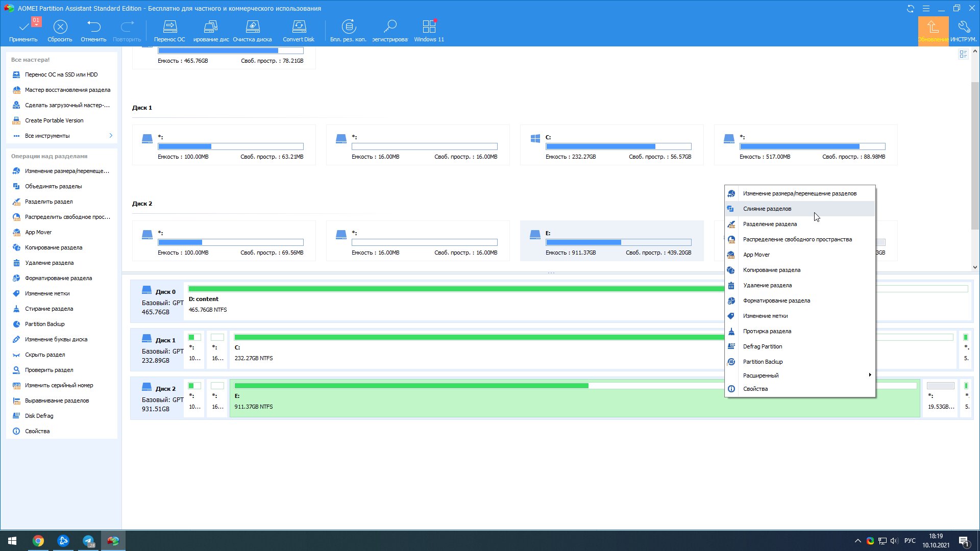Select the D: content partition on Диск 0
Image resolution: width=980 pixels, height=551 pixels.
454,302
